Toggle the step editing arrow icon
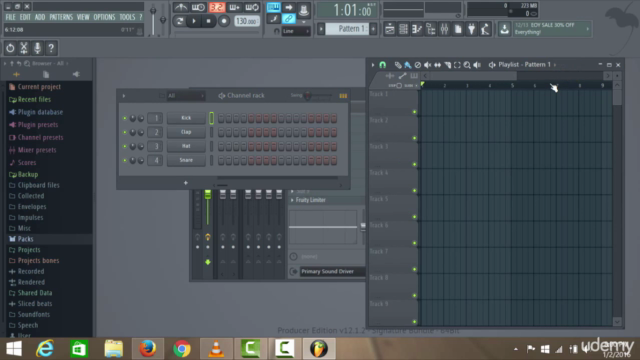Screen dimensions: 640x360 pos(289,7)
